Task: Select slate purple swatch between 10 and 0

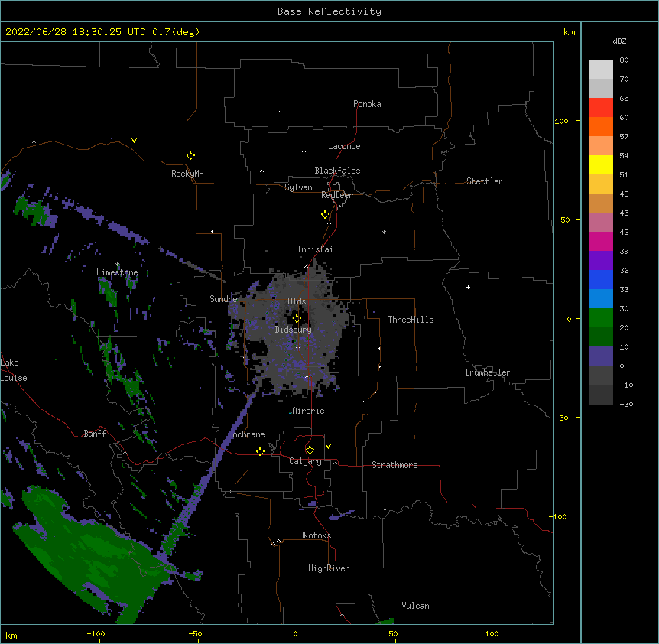Action: [x=601, y=356]
